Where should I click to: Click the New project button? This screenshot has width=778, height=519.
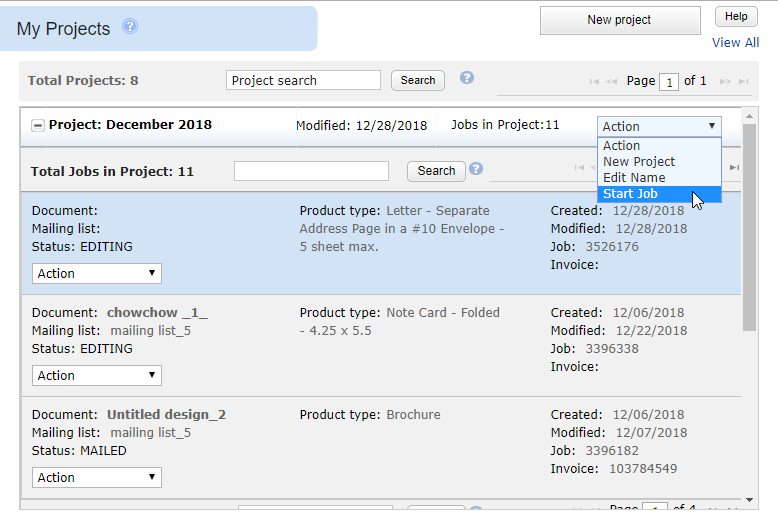tap(620, 20)
